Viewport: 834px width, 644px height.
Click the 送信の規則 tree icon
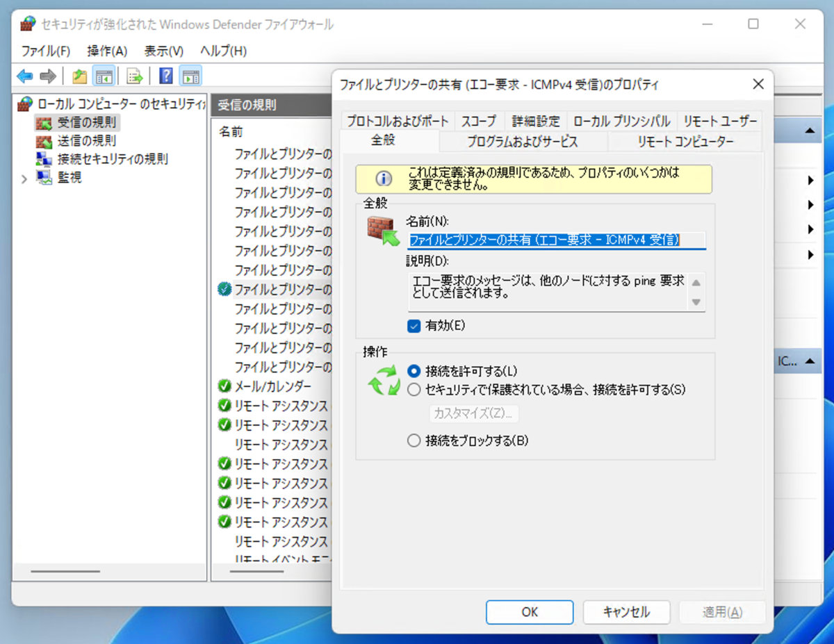pos(44,141)
